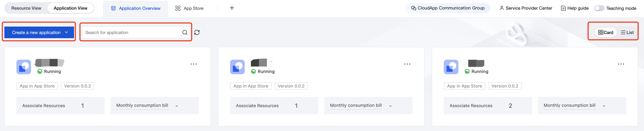Open the plus icon to add a tab
Screen dimensions: 644x131
[232, 8]
